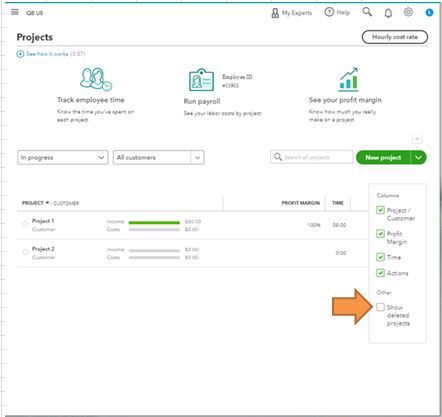Open the All customers filter dropdown
Image resolution: width=442 pixels, height=417 pixels.
tap(159, 157)
